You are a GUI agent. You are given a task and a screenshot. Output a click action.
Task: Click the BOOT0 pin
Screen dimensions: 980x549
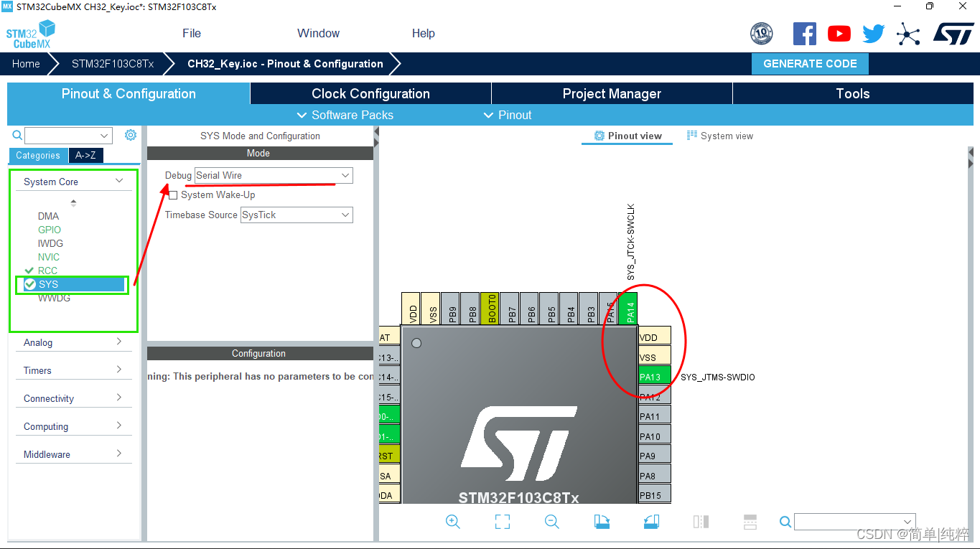coord(490,309)
